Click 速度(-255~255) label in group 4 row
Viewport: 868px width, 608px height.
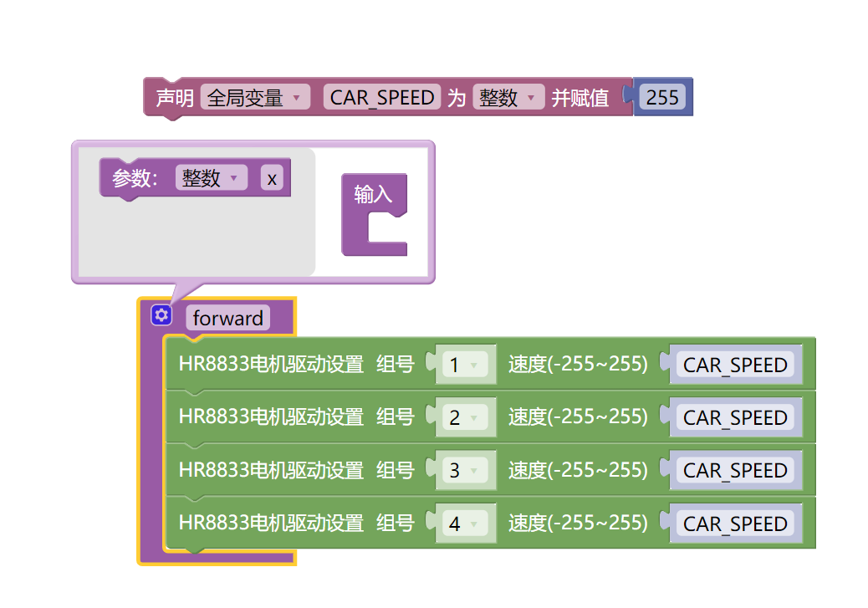coord(578,523)
